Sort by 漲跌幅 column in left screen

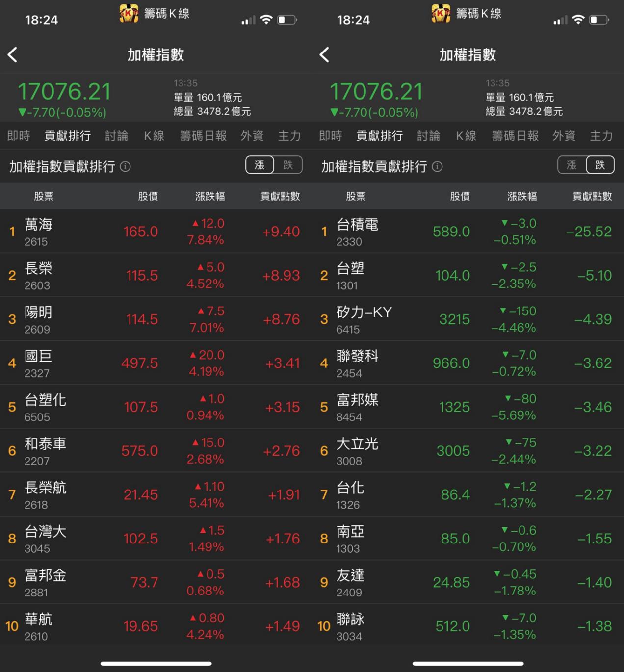[x=210, y=196]
